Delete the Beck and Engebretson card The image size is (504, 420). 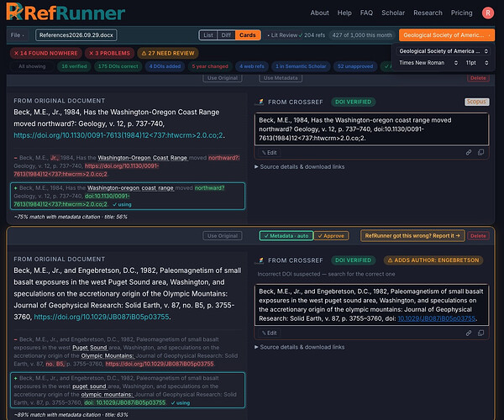pos(478,235)
